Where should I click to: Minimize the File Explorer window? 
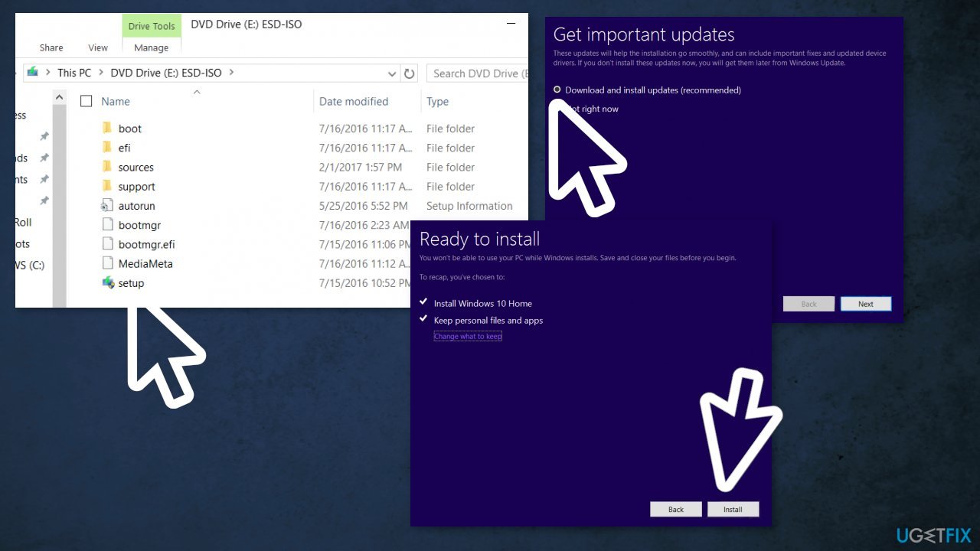(511, 25)
